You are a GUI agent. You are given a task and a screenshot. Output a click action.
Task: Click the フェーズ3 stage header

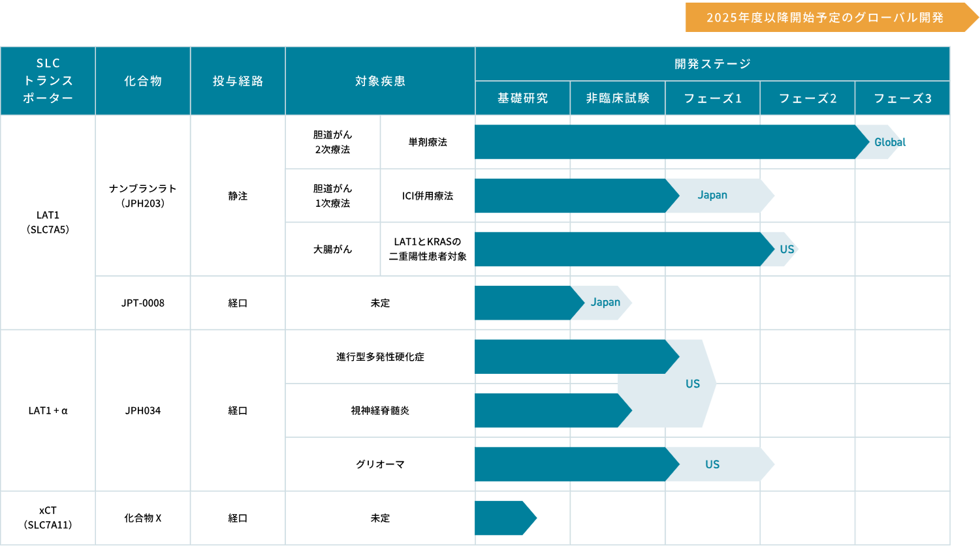(902, 99)
